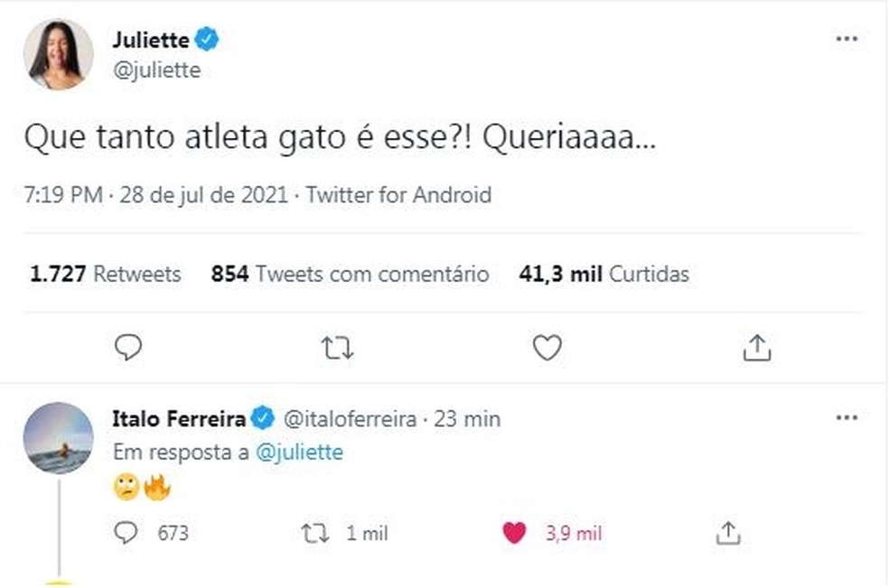Click the verified badge next to Juliette

coord(209,39)
